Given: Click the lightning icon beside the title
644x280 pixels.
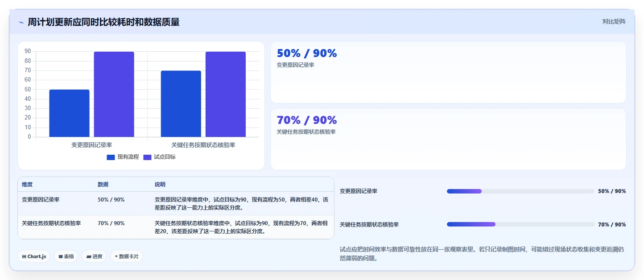Looking at the screenshot, I should tap(21, 22).
